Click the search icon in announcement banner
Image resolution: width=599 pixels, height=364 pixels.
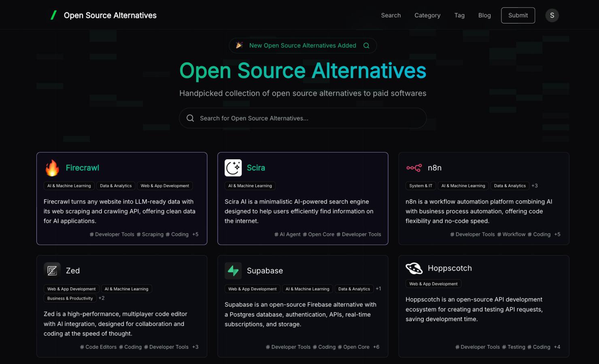(366, 46)
